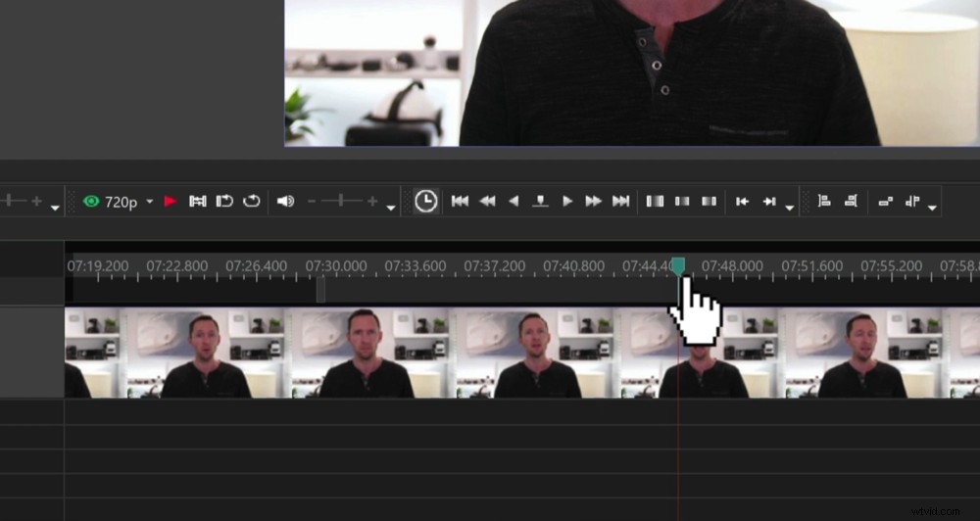Screen dimensions: 980x521
Task: Click ruler at 07:19.200 timestamp
Action: pyautogui.click(x=98, y=266)
